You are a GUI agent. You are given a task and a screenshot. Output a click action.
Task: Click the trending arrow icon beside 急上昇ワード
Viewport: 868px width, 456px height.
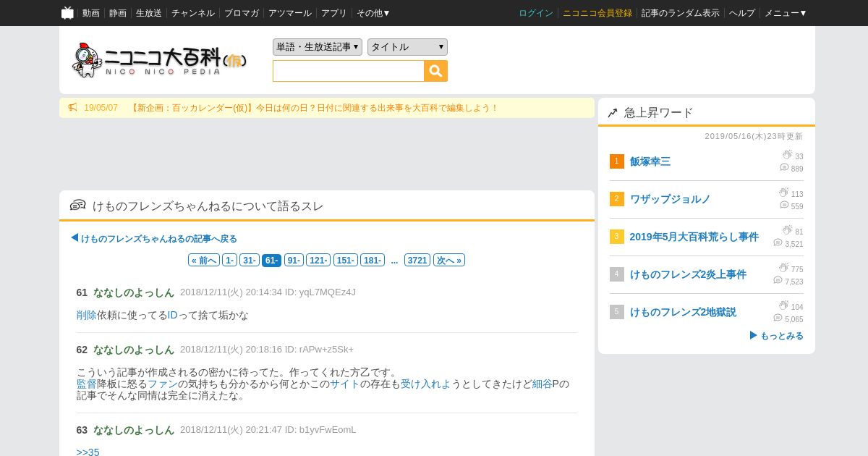pyautogui.click(x=613, y=113)
